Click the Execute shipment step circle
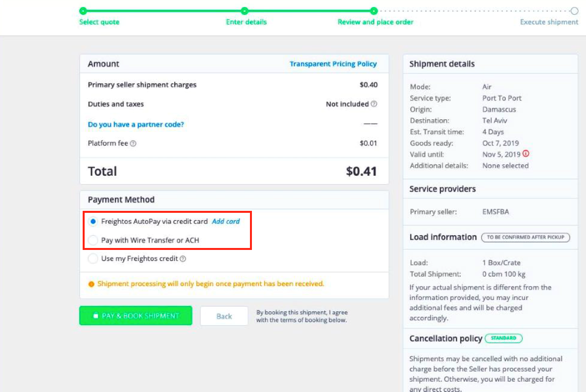 pos(574,11)
